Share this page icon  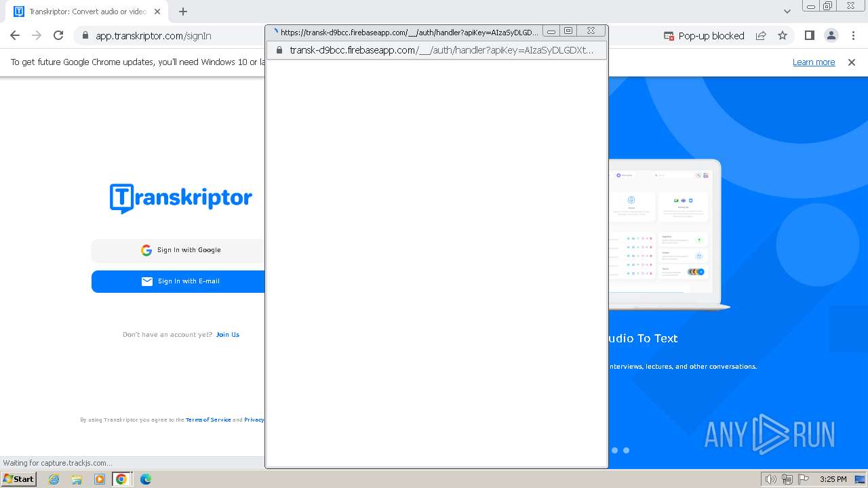[761, 36]
